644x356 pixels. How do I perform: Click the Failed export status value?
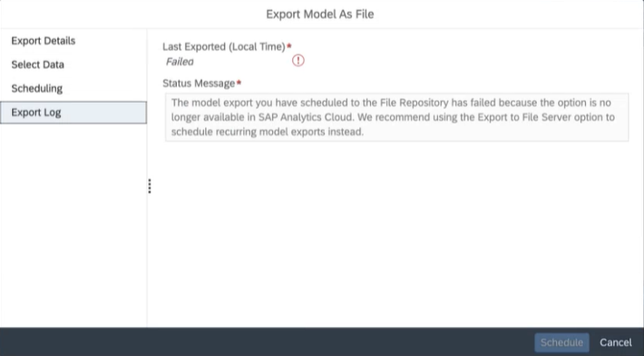pos(180,62)
